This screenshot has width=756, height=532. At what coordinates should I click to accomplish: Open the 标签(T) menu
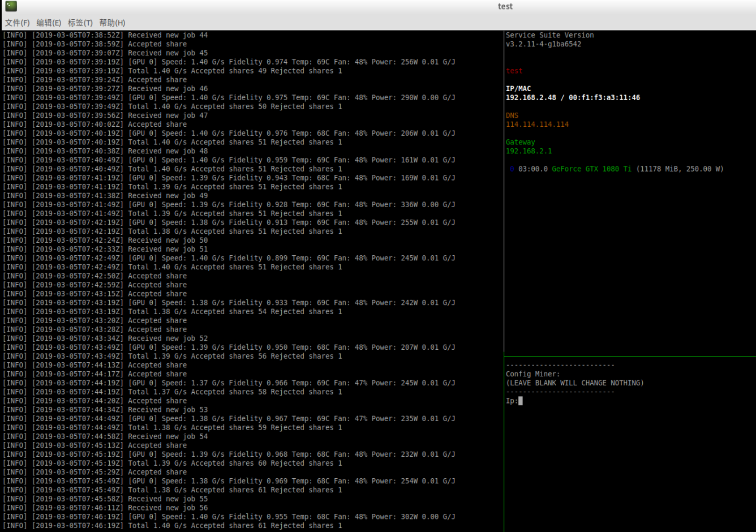[x=80, y=23]
